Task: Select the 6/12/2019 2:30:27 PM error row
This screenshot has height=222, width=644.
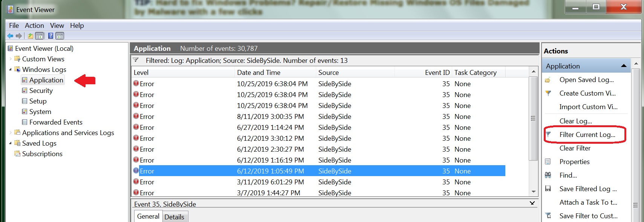Action: coord(319,149)
